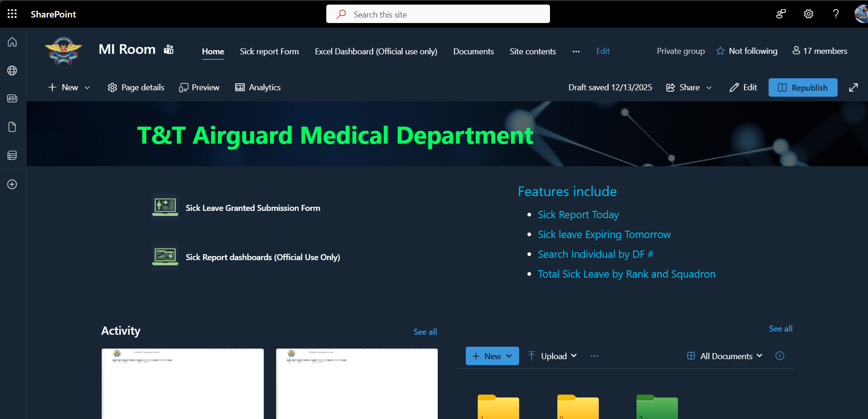
Task: Open the 17 members list
Action: pos(820,51)
